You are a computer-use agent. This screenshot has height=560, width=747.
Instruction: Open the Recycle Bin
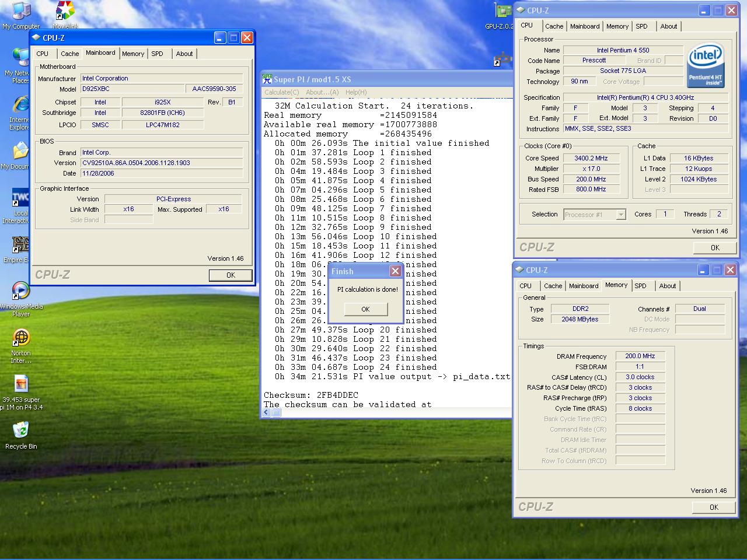click(x=21, y=436)
